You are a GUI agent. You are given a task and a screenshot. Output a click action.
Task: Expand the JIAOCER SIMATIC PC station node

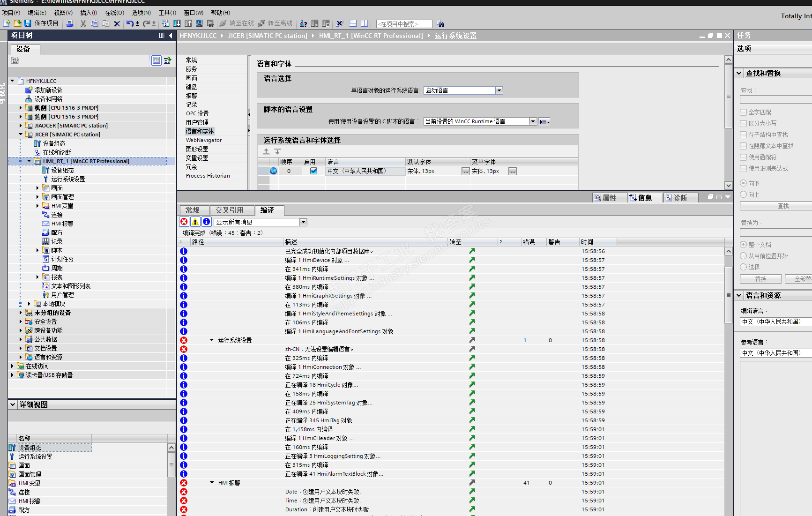21,126
